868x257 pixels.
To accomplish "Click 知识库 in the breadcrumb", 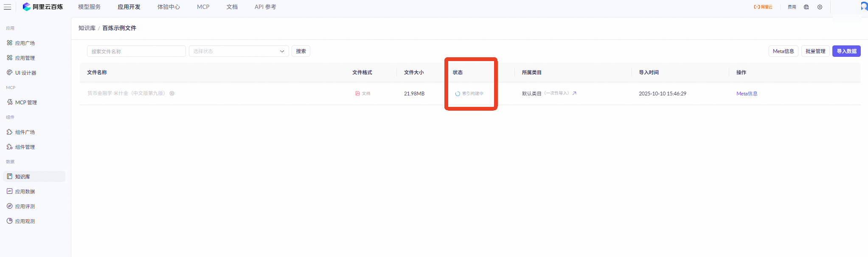I will [x=87, y=28].
